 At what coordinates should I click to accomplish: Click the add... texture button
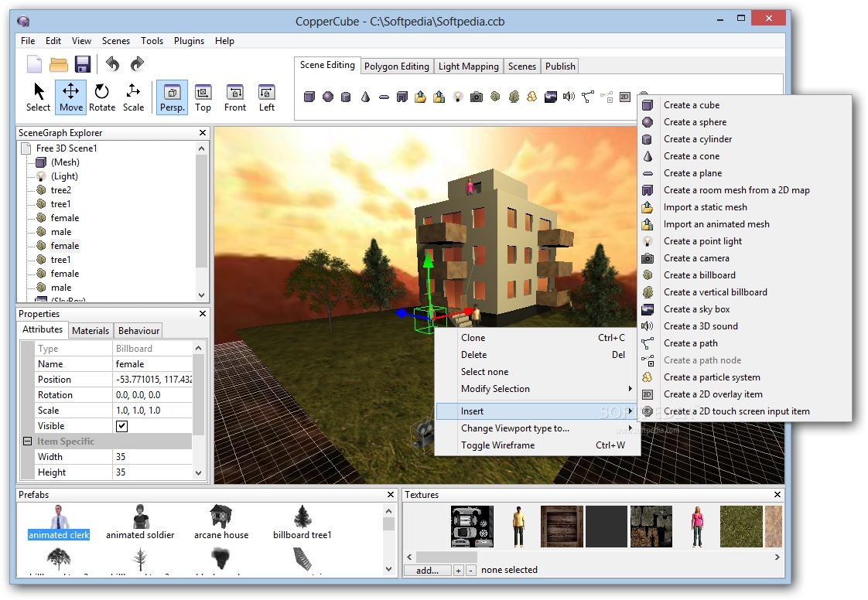427,570
